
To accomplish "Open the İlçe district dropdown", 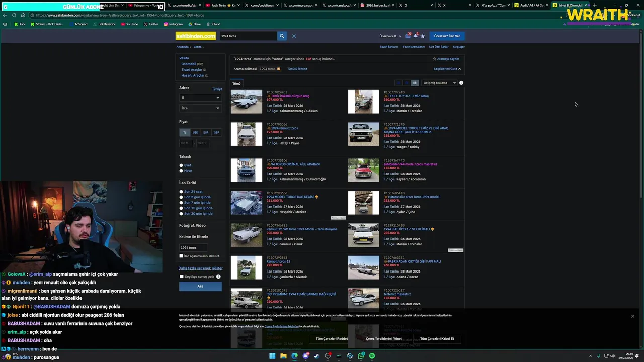I will [200, 108].
